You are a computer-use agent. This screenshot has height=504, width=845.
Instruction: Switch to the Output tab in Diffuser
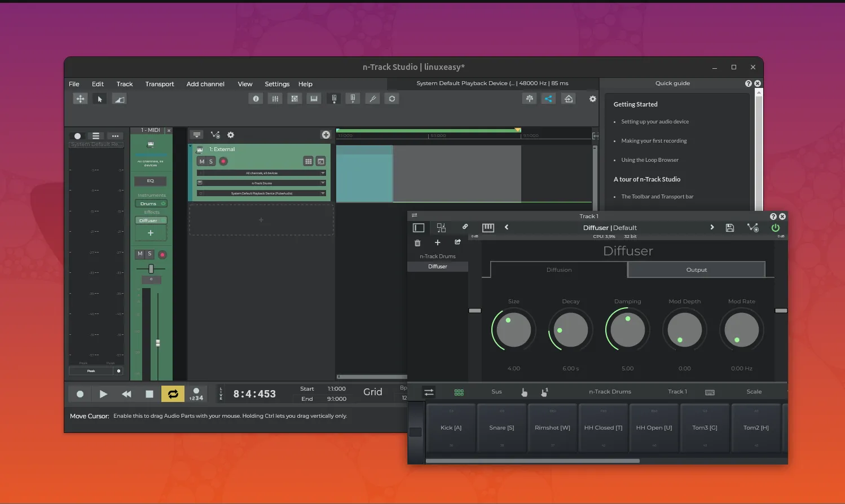696,270
